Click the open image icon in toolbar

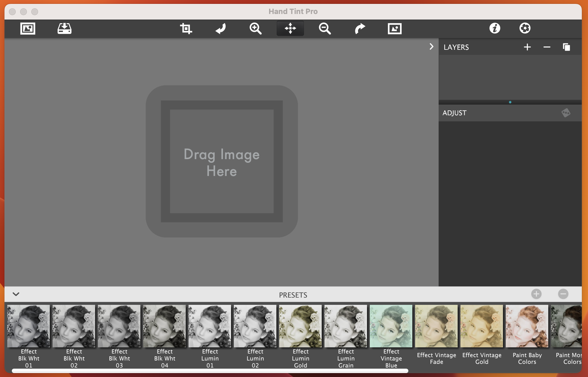click(28, 29)
